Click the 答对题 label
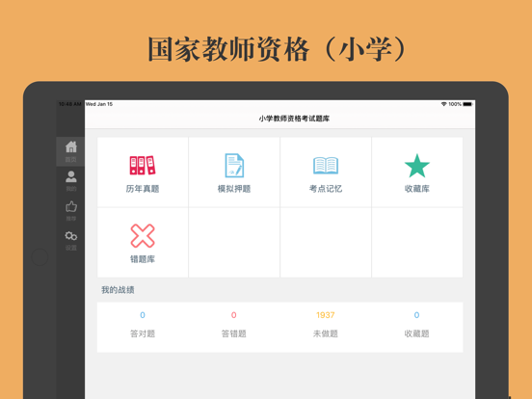This screenshot has width=532, height=399. tap(143, 333)
